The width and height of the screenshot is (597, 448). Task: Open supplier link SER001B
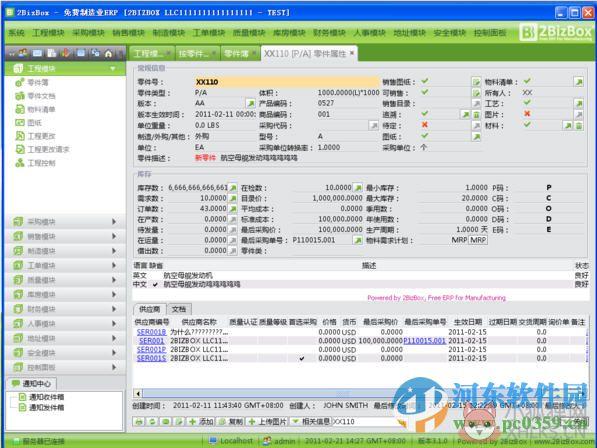pos(151,332)
